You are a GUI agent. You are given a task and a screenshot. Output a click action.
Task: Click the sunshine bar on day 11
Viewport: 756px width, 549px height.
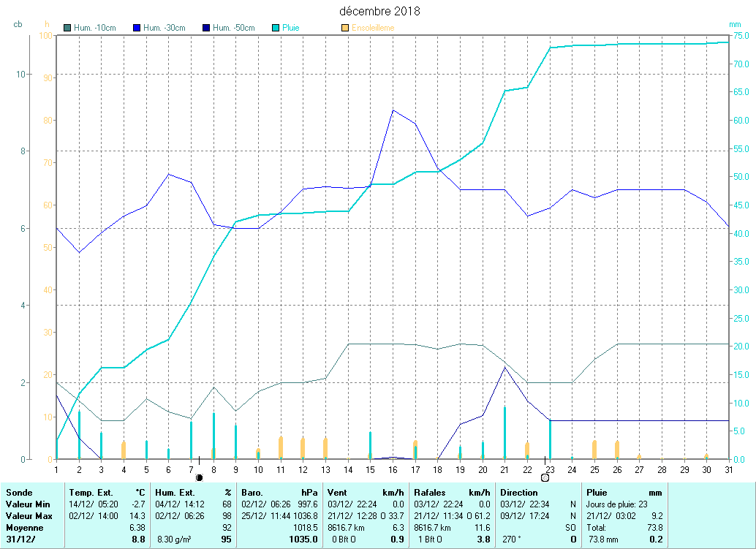[x=281, y=447]
